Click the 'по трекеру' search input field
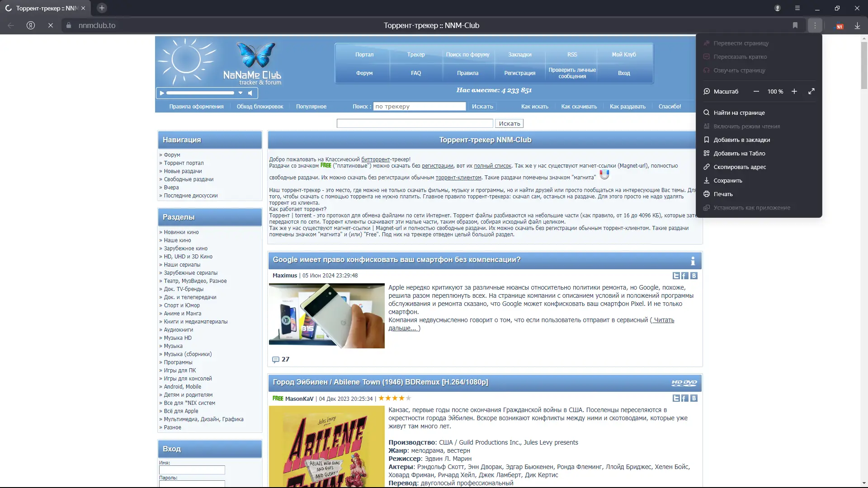 tap(419, 107)
